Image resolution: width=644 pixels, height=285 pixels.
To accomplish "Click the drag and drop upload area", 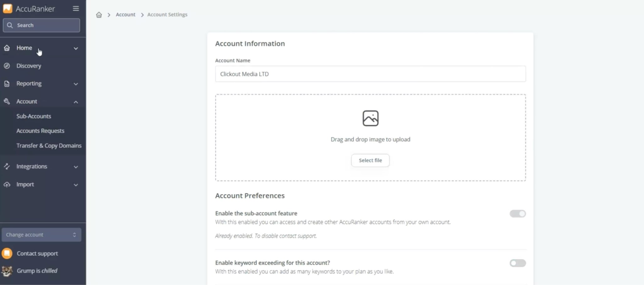I will tap(370, 138).
